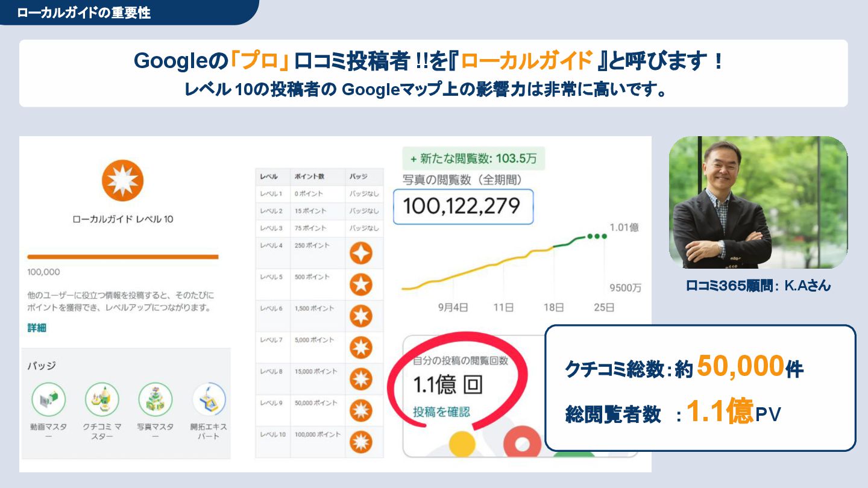Click the 50,000 orange review count
868x488 pixels.
(741, 366)
